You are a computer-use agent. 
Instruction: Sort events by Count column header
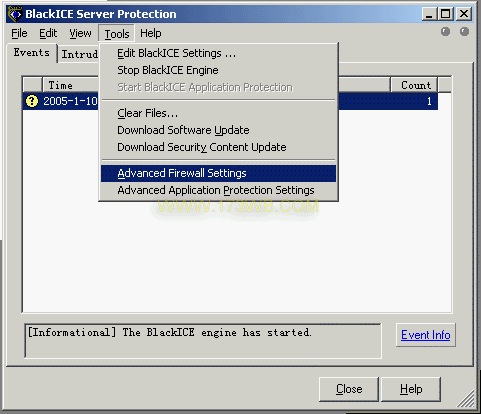coord(414,85)
